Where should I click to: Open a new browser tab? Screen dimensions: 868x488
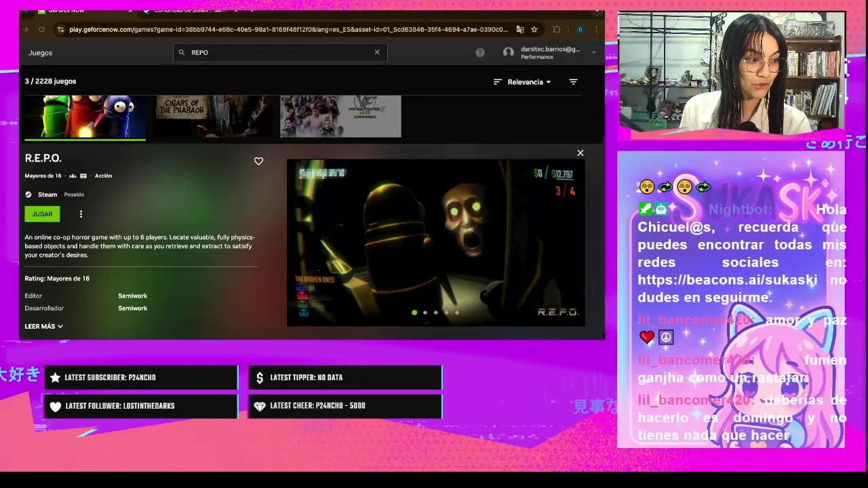point(252,11)
